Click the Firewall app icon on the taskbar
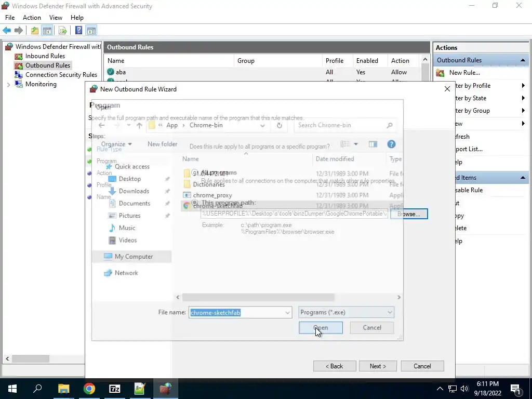532x399 pixels. coord(166,389)
